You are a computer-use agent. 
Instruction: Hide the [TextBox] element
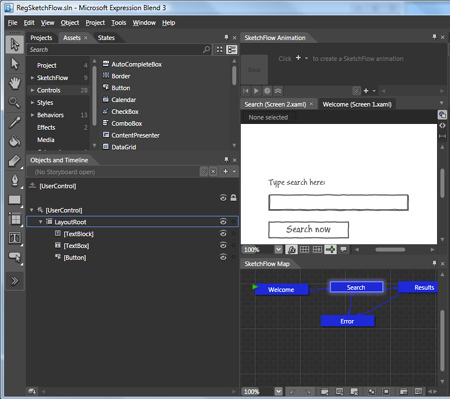(223, 246)
